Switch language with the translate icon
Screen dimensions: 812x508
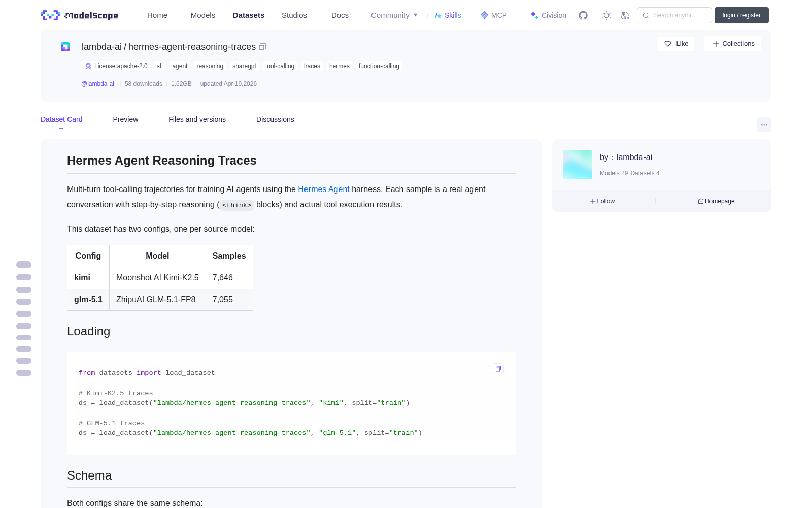point(625,15)
